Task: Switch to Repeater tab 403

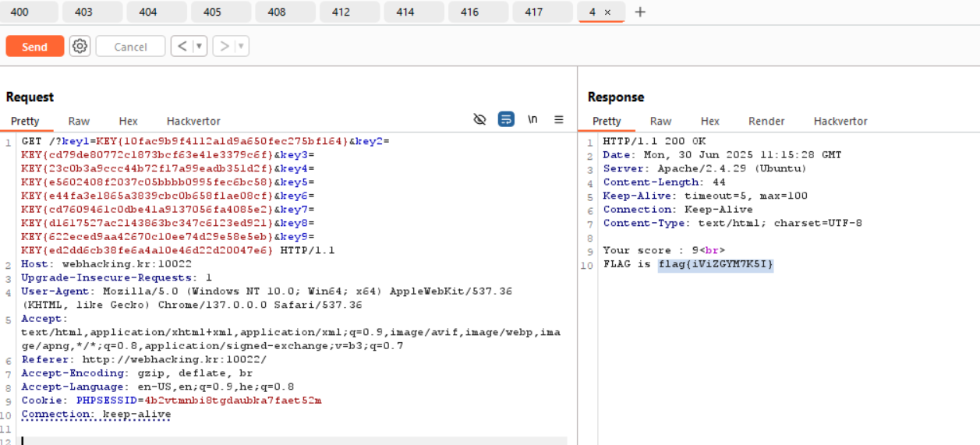Action: click(x=92, y=12)
